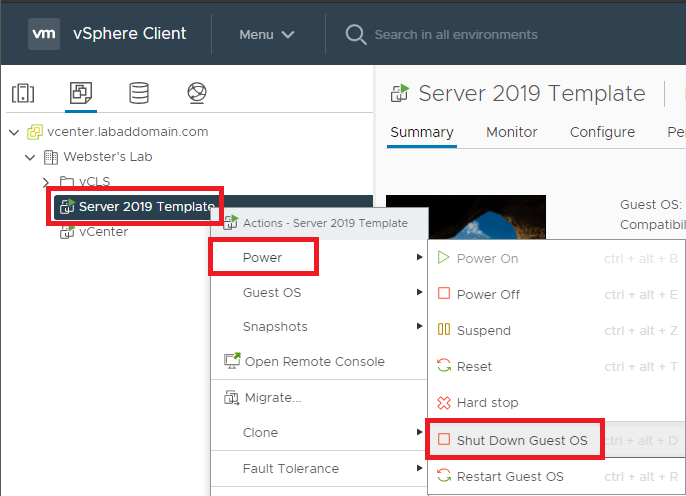Open the Configure tab
Image resolution: width=686 pixels, height=496 pixels.
coord(602,132)
